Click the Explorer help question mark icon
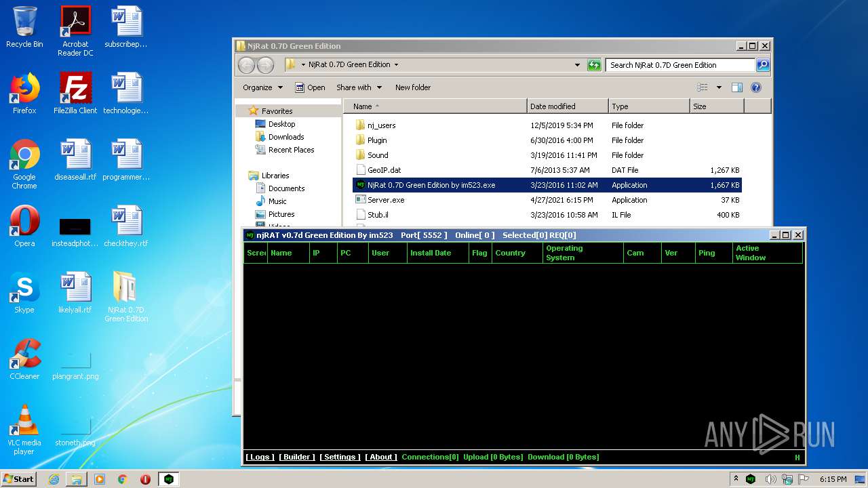Screen dimensions: 868x488 tap(756, 87)
